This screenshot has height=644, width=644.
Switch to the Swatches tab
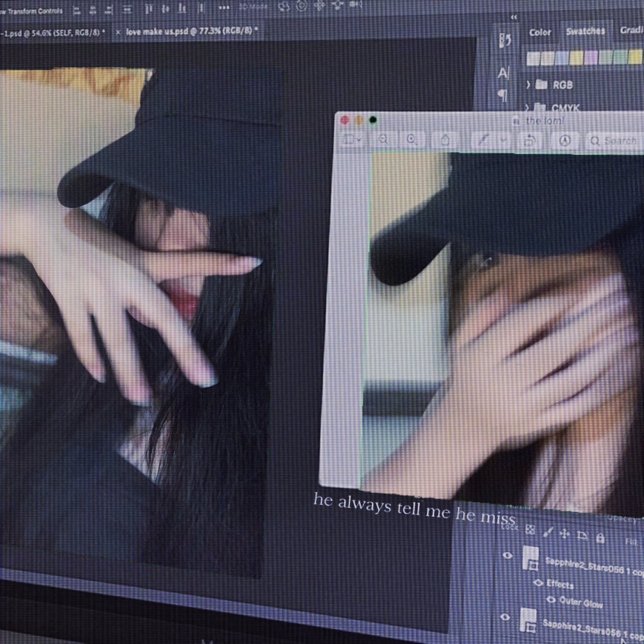click(586, 32)
